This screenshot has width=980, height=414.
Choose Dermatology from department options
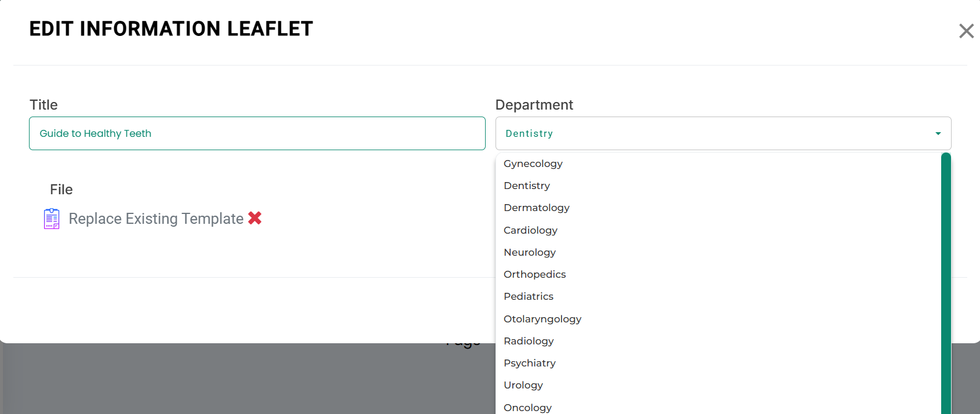(537, 208)
